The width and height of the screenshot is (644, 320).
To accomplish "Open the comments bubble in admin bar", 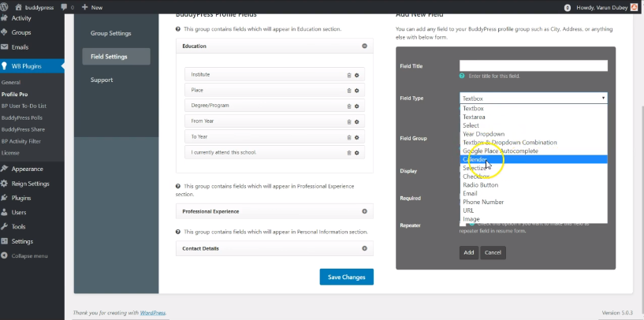I will coord(67,7).
